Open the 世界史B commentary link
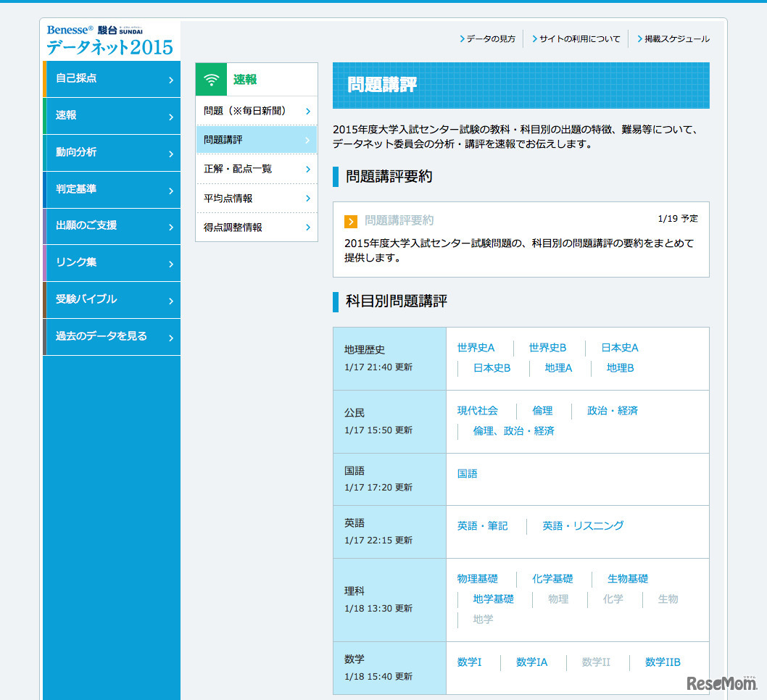The width and height of the screenshot is (767, 700). pyautogui.click(x=547, y=348)
